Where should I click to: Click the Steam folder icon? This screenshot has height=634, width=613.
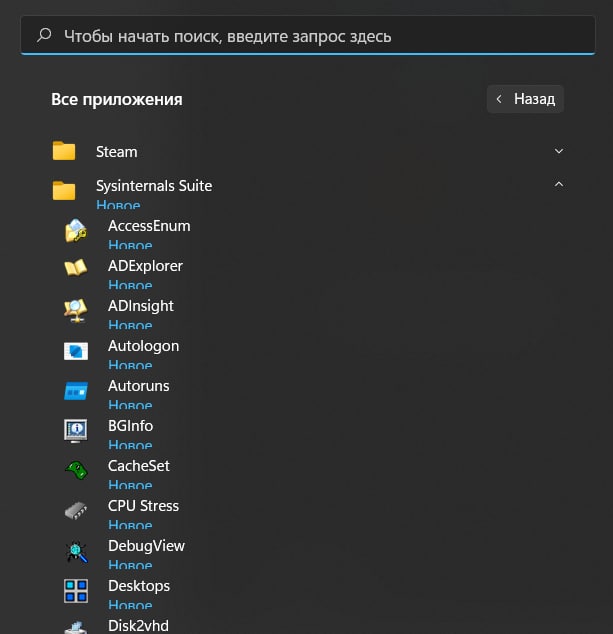coord(64,151)
